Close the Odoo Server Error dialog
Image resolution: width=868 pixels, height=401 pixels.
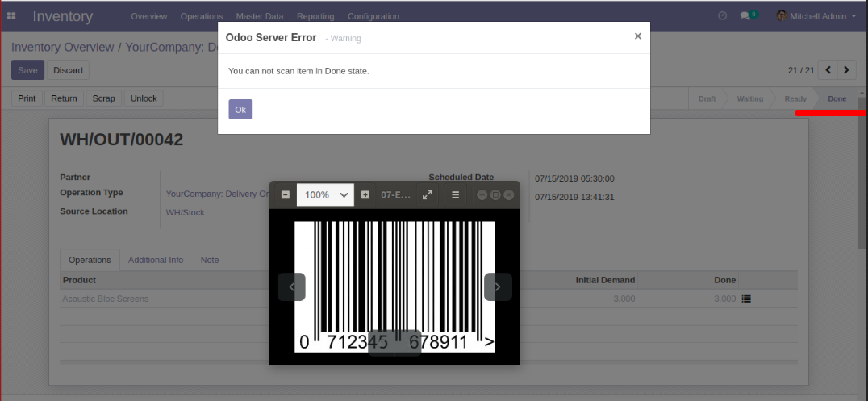[x=638, y=36]
